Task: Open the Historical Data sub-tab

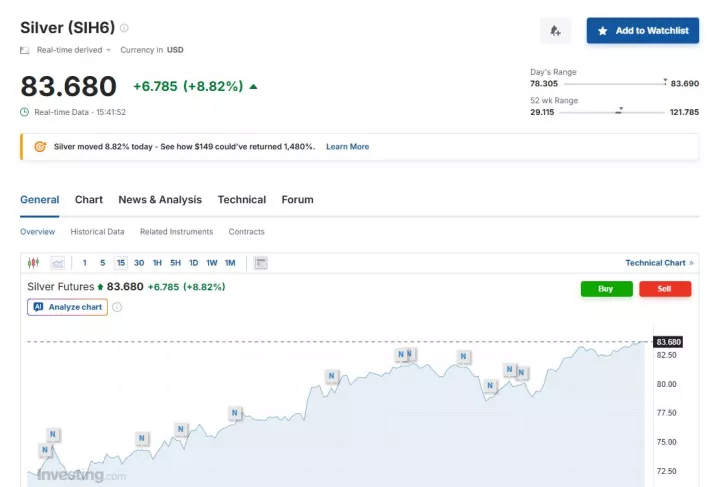Action: click(x=97, y=232)
